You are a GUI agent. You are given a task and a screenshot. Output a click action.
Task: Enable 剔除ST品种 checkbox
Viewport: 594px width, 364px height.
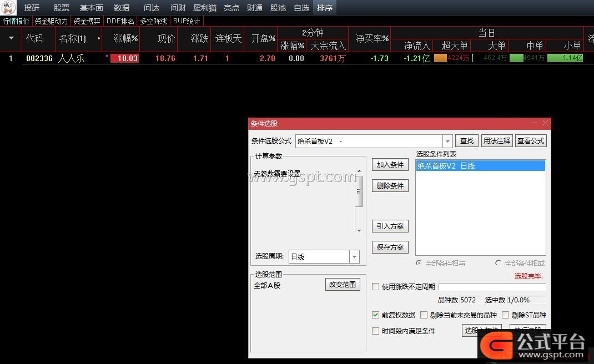pyautogui.click(x=505, y=315)
